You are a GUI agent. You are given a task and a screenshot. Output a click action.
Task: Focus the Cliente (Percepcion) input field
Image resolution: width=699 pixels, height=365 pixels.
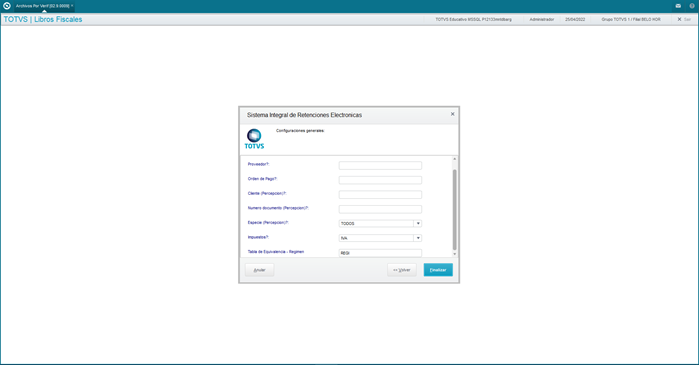[x=380, y=195]
